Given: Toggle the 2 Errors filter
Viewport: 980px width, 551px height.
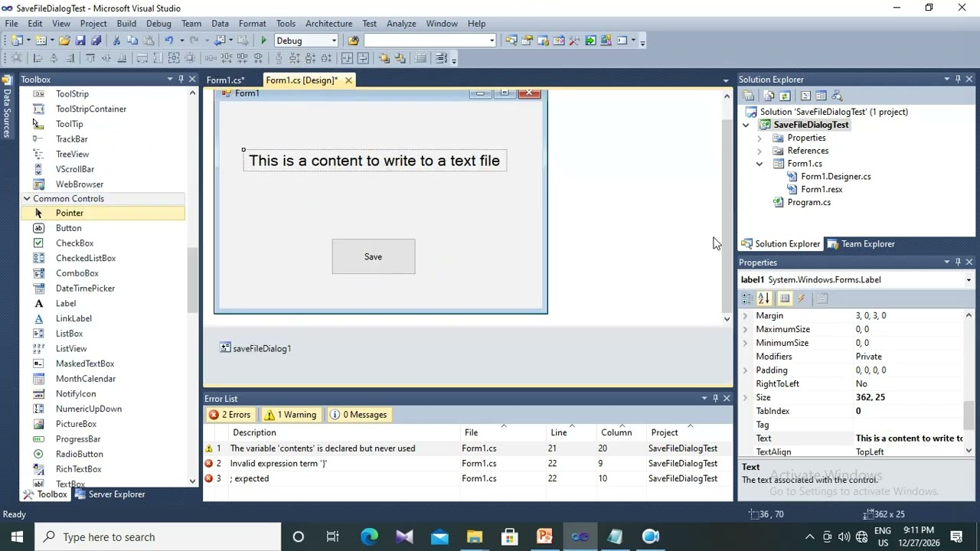Looking at the screenshot, I should (230, 415).
